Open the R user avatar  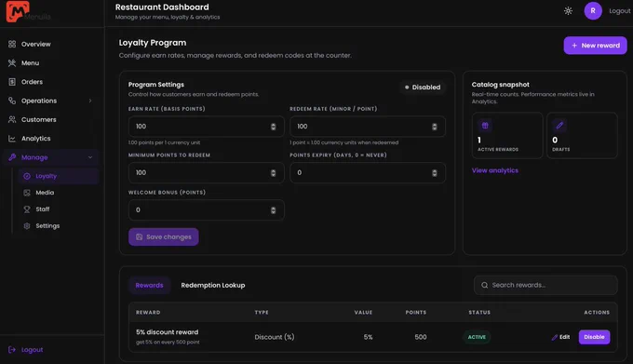(x=593, y=11)
